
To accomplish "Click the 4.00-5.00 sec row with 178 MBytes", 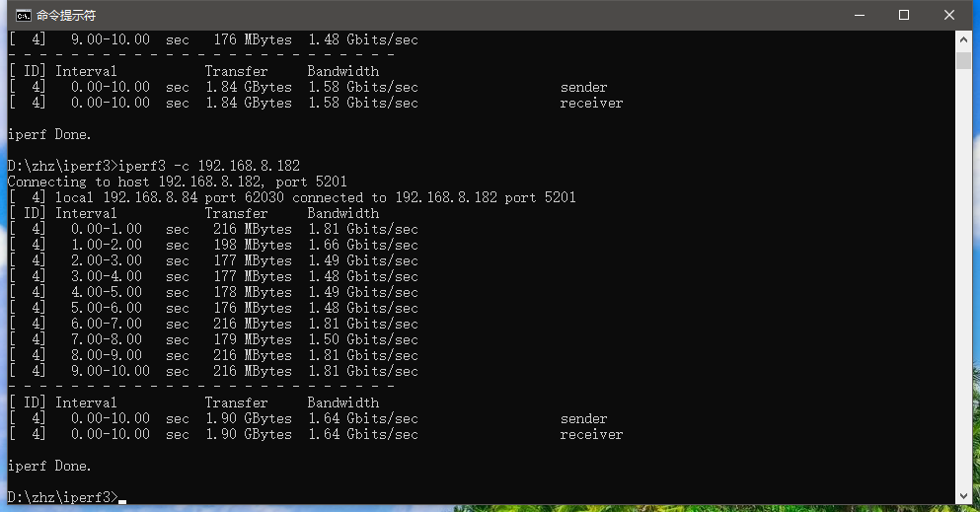I will click(x=213, y=292).
